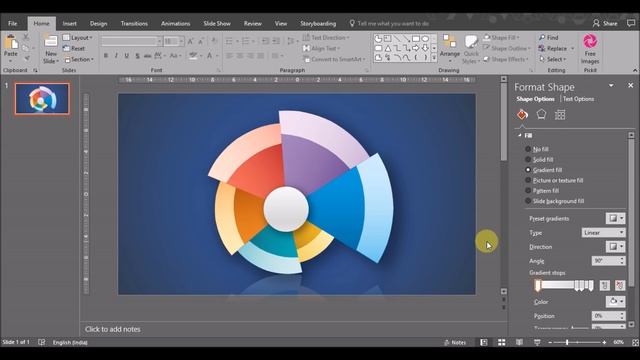Open Fill & Line tab icon
Viewport: 640px width, 360px height.
click(x=522, y=115)
